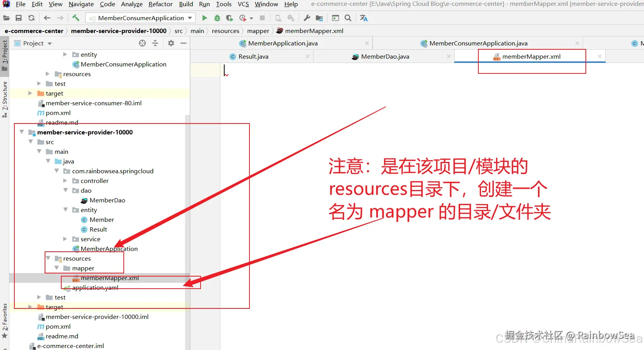Collapse the mapper folder

pos(57,268)
